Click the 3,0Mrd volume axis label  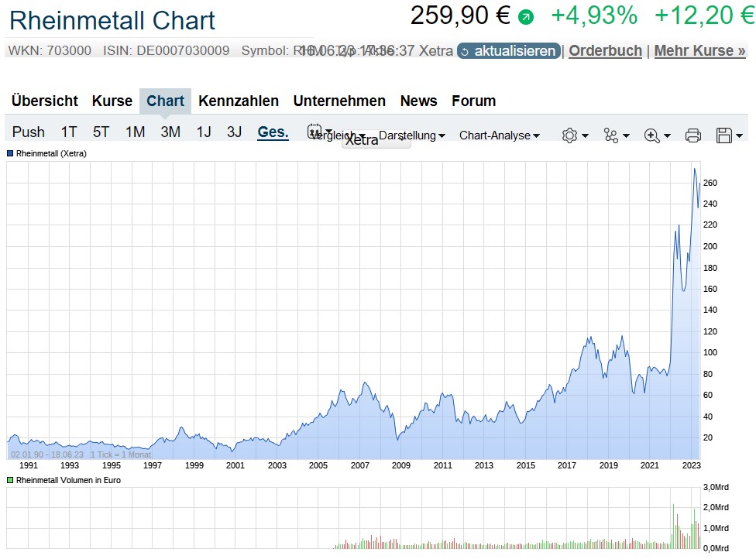[716, 487]
